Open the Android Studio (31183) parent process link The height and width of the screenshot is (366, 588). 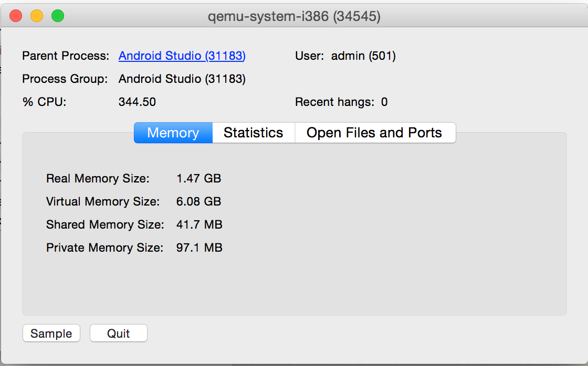tap(182, 56)
